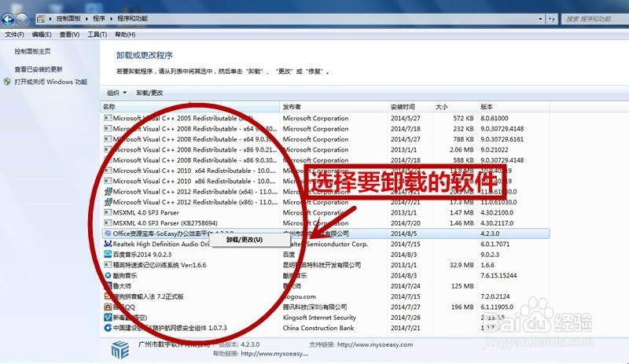
Task: Click the 打开或关闭 Windows 功能 link
Action: point(50,82)
